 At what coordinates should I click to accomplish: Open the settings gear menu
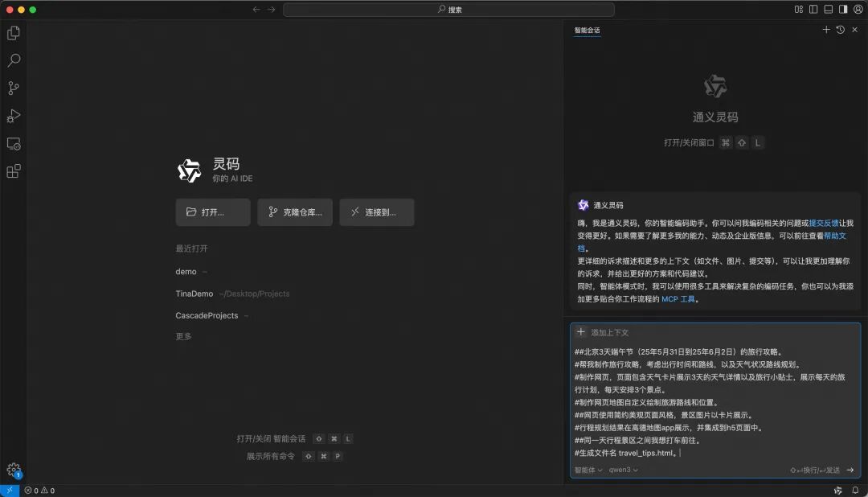pos(14,470)
